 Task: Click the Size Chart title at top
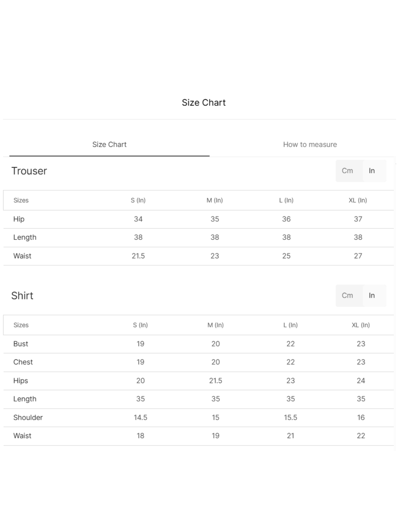click(204, 102)
